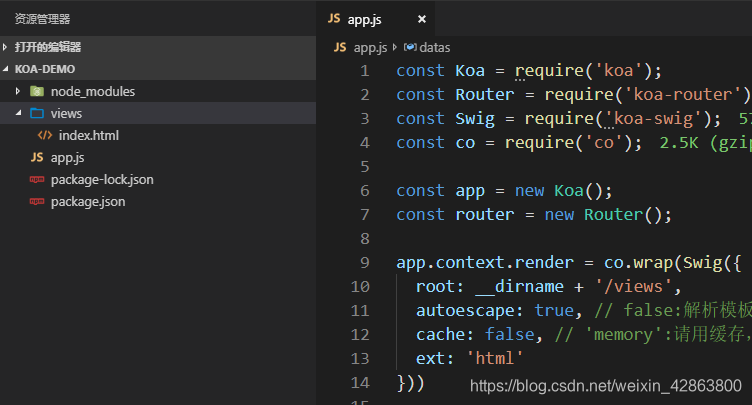Viewport: 752px width, 405px height.
Task: Click datas symbol in breadcrumb
Action: [x=435, y=48]
